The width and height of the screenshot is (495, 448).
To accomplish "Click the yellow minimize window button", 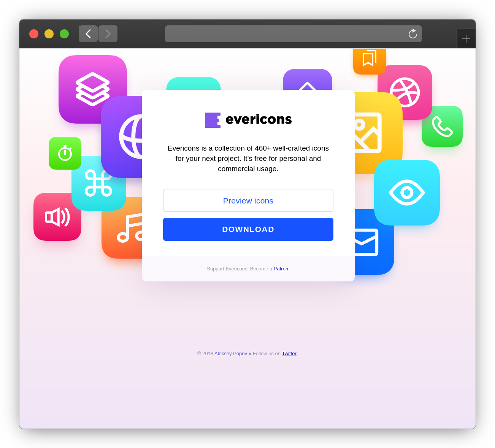I will (49, 34).
